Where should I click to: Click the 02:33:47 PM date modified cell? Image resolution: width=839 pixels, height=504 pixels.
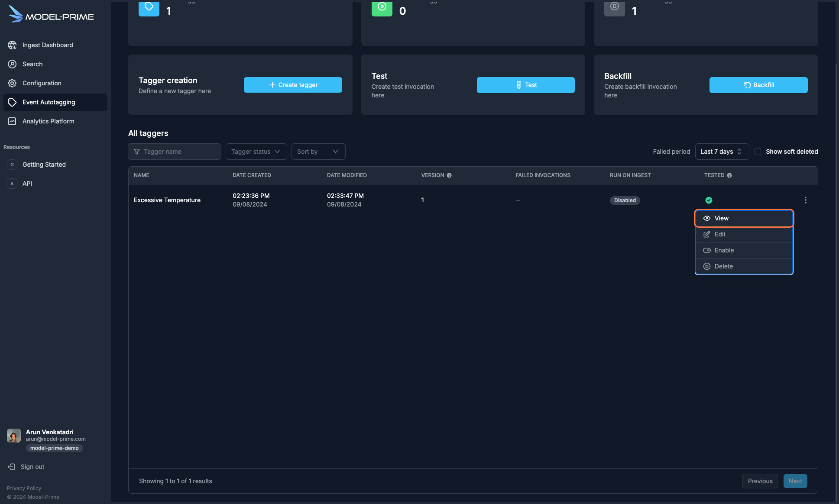(345, 196)
